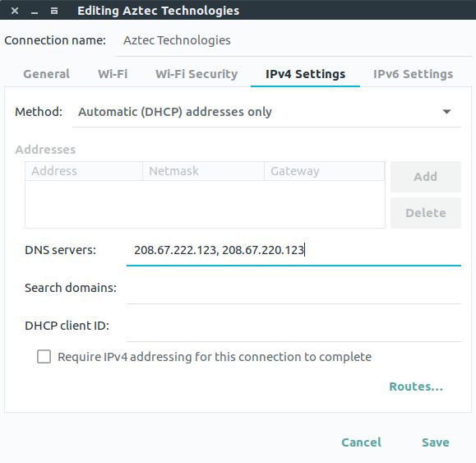The height and width of the screenshot is (463, 476).
Task: Open the Method dropdown arrow
Action: (x=446, y=112)
